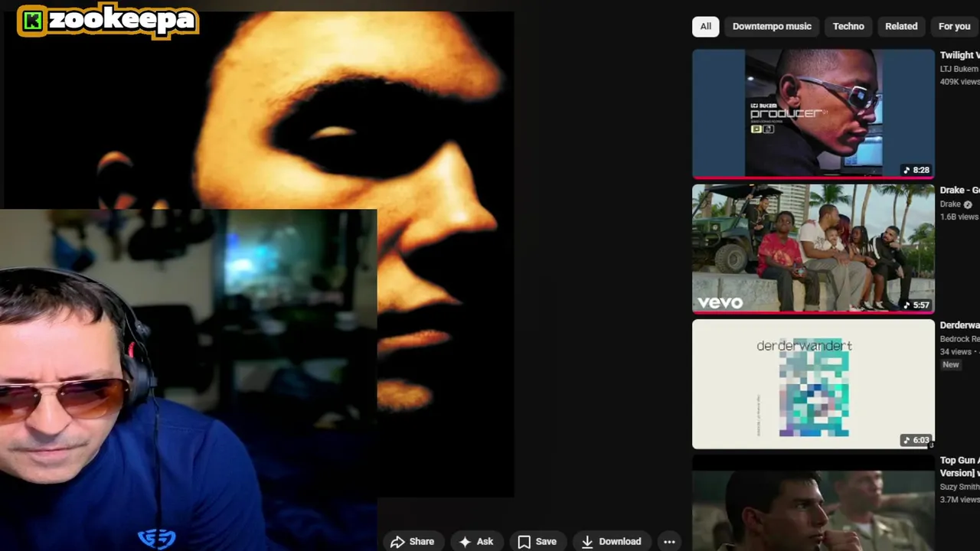
Task: Click the Download button
Action: pyautogui.click(x=611, y=541)
